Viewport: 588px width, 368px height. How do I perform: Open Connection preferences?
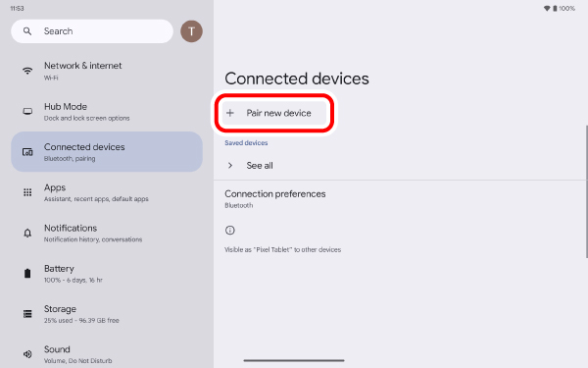coord(401,198)
